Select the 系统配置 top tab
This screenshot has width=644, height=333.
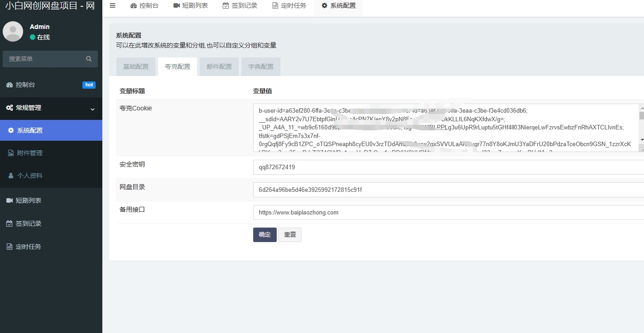click(x=338, y=6)
